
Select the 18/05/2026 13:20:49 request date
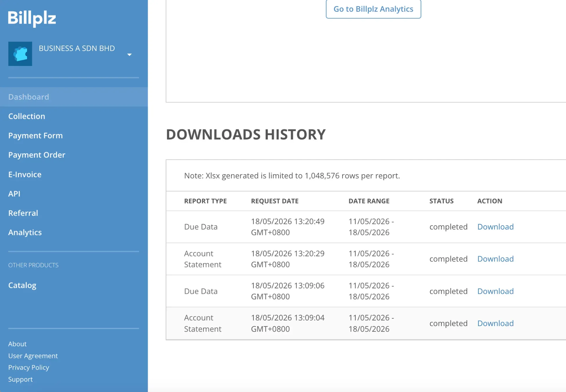(288, 227)
